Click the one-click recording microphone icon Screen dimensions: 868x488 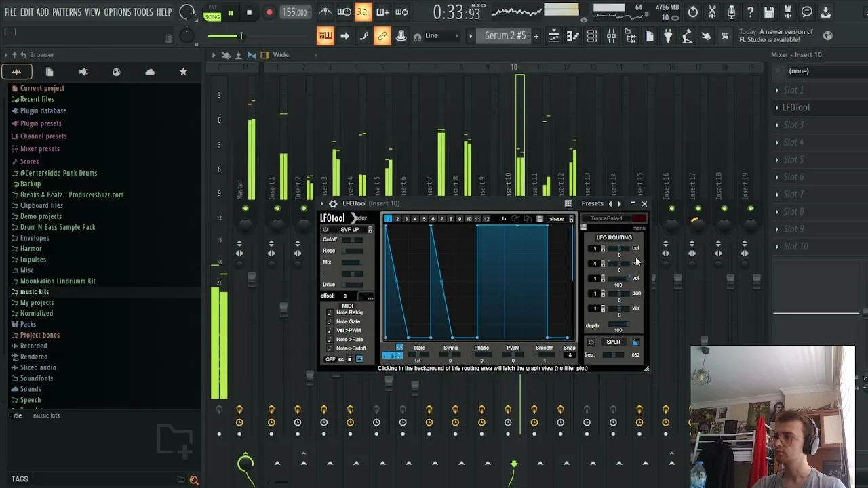(731, 12)
